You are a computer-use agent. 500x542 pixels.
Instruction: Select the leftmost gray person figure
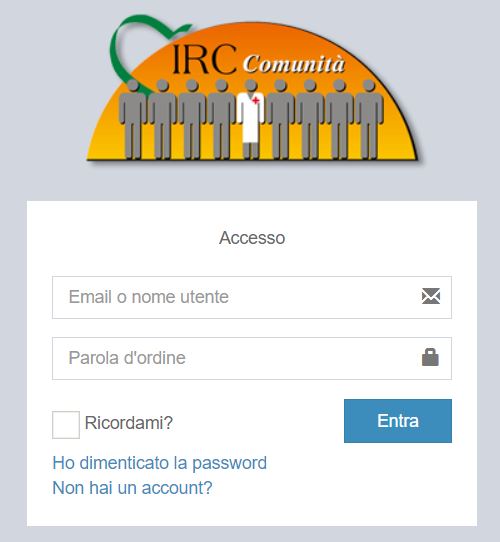click(x=133, y=119)
